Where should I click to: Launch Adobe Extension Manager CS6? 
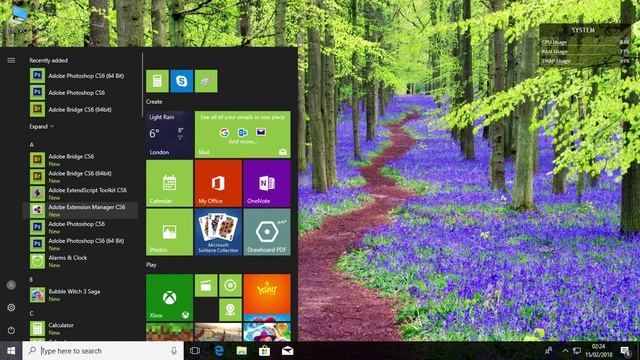[80, 210]
